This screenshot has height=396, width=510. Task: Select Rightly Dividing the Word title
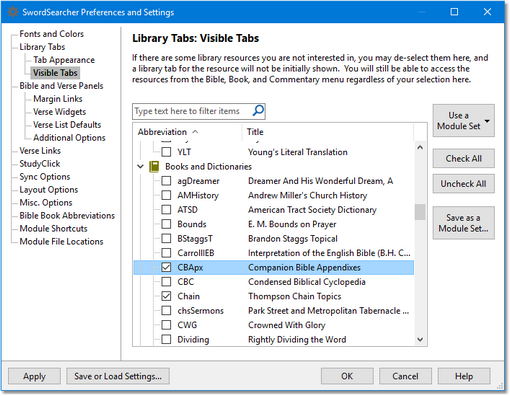tap(297, 339)
